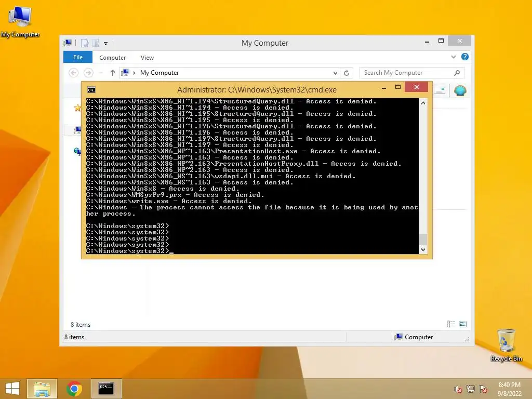This screenshot has height=399, width=532.
Task: Switch Explorer to details view
Action: pos(451,324)
